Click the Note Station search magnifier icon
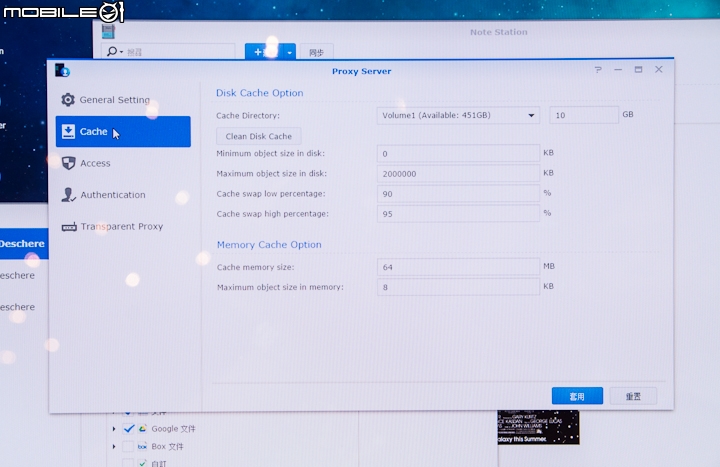 pos(112,51)
